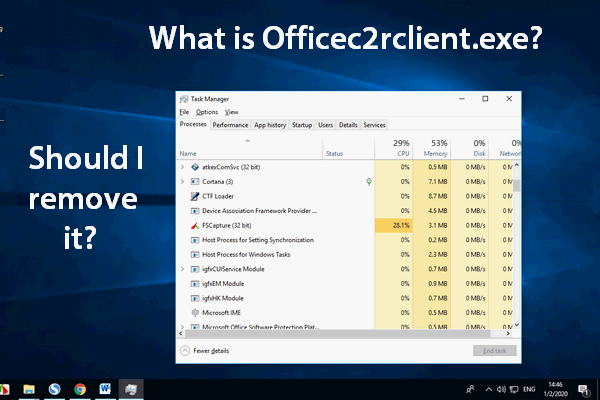Image resolution: width=600 pixels, height=400 pixels.
Task: Open the View menu
Action: (232, 112)
